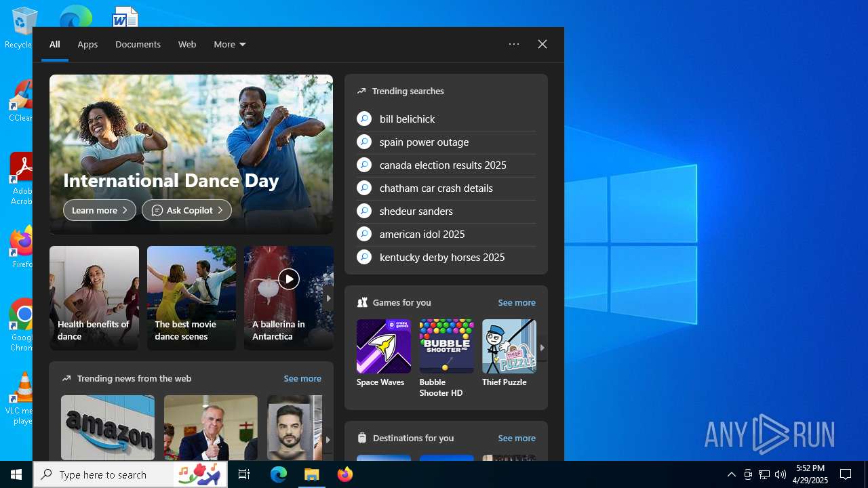Open the Health benefits of dance card
868x488 pixels.
coord(94,298)
